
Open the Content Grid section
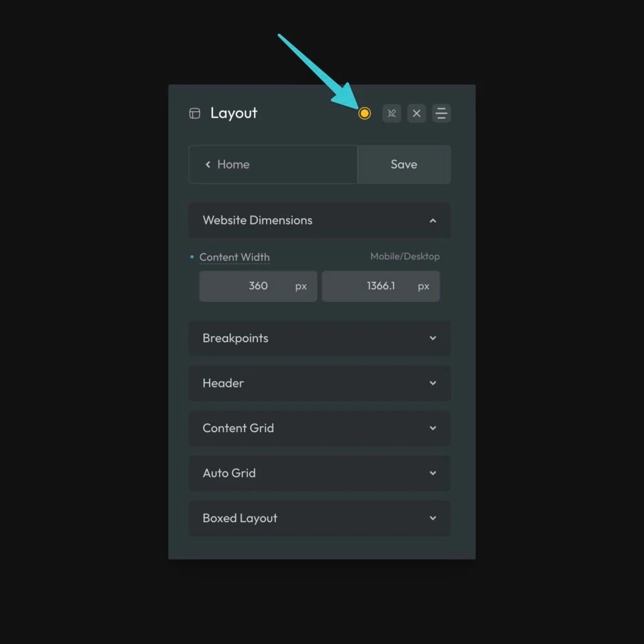(319, 428)
